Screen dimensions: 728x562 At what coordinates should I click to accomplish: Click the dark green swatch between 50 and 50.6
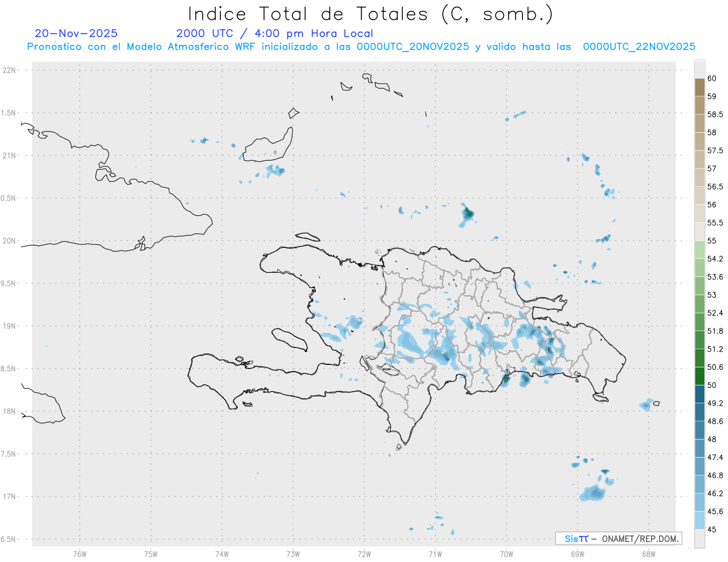coord(699,376)
